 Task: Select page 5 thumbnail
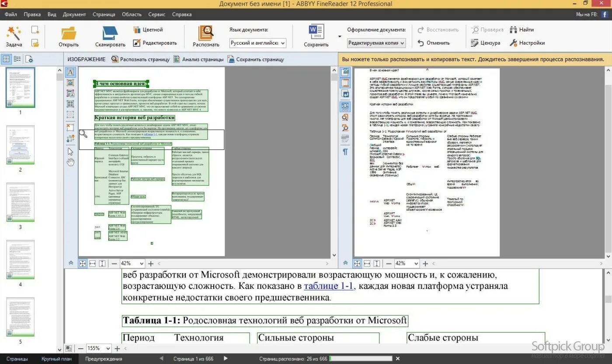(x=20, y=317)
